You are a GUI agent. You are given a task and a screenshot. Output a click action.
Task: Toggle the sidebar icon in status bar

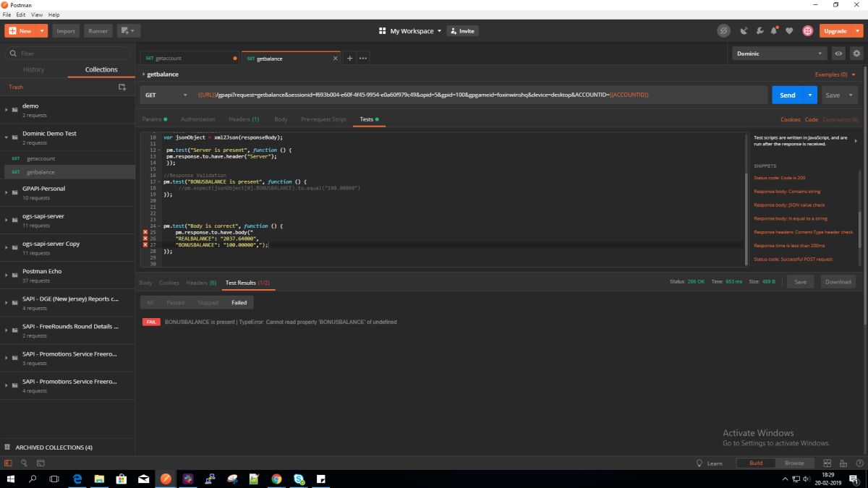8,463
